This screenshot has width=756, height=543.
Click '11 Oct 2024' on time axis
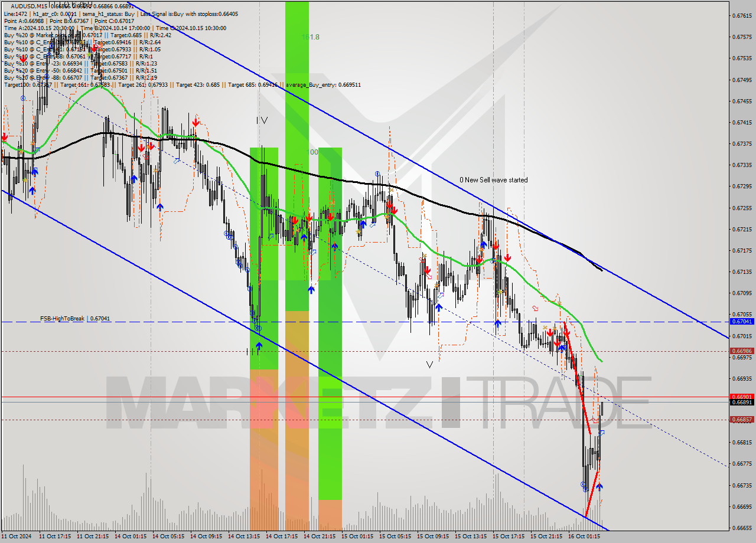[x=17, y=537]
